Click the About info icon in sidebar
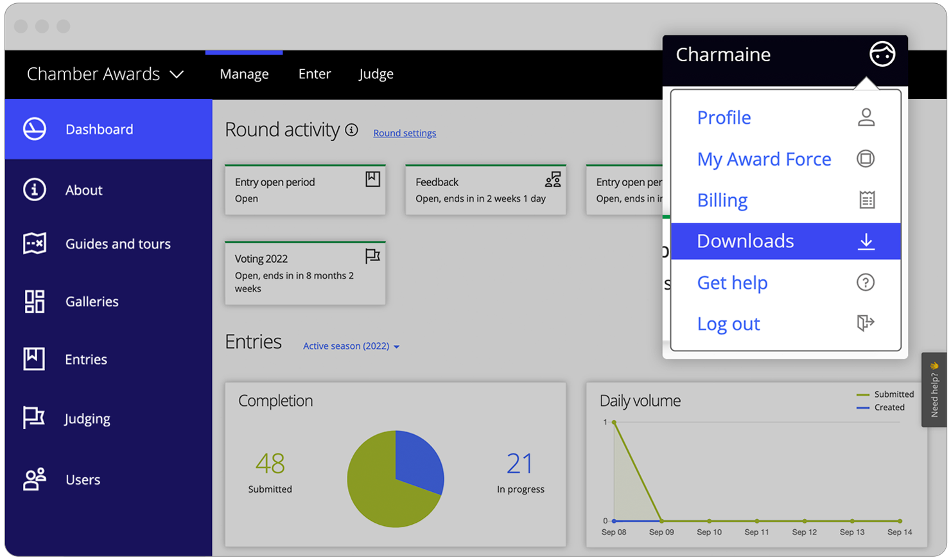Viewport: 951px width, 560px height. (35, 190)
